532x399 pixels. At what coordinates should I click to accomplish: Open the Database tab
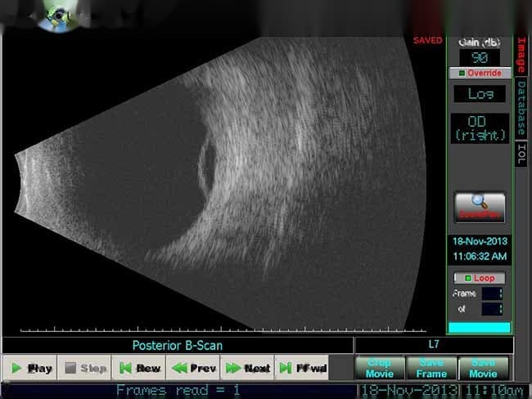[521, 109]
